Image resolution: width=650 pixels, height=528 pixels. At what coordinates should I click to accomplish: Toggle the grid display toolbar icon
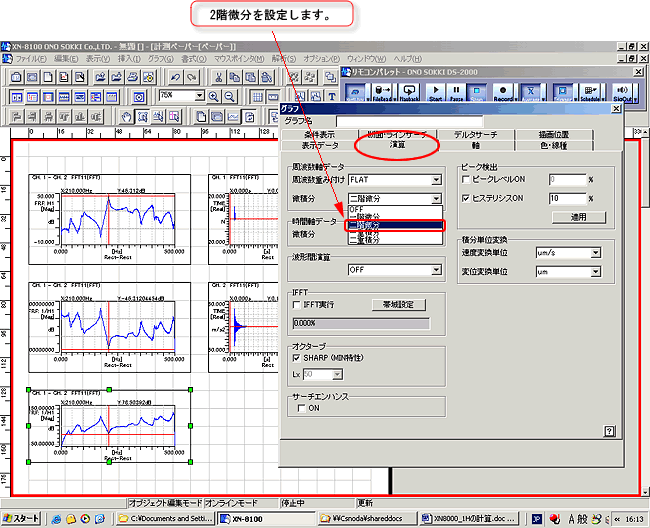point(257,97)
